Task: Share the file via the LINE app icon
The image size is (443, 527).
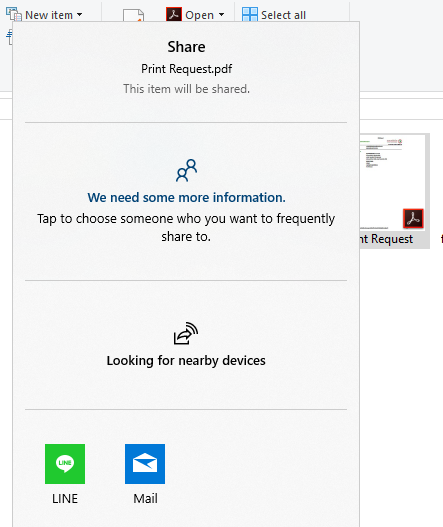Action: tap(65, 464)
